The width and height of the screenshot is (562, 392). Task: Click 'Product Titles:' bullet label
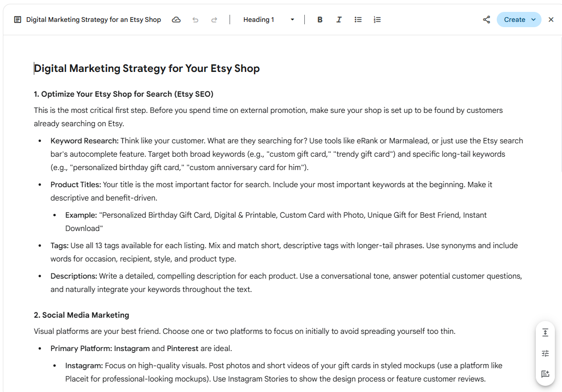[x=76, y=184]
